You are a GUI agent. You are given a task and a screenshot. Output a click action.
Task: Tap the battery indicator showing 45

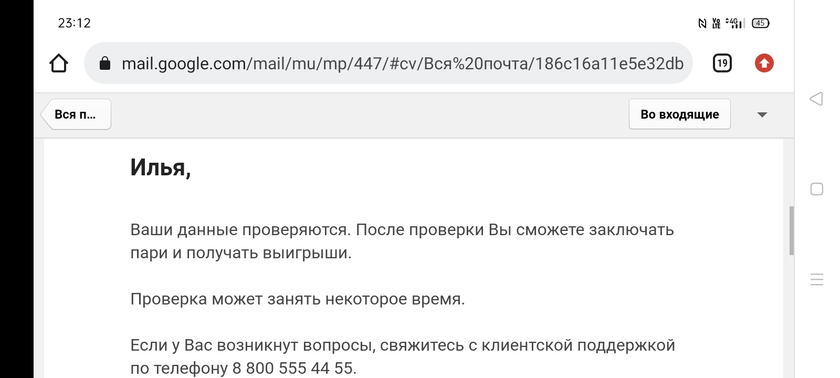pos(761,23)
